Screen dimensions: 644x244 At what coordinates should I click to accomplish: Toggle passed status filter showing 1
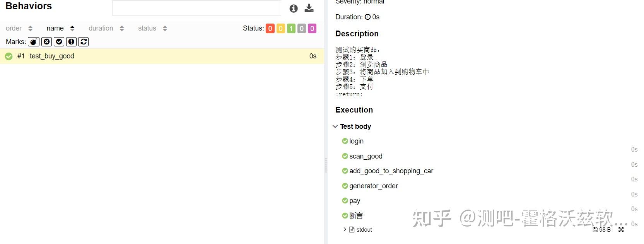291,28
